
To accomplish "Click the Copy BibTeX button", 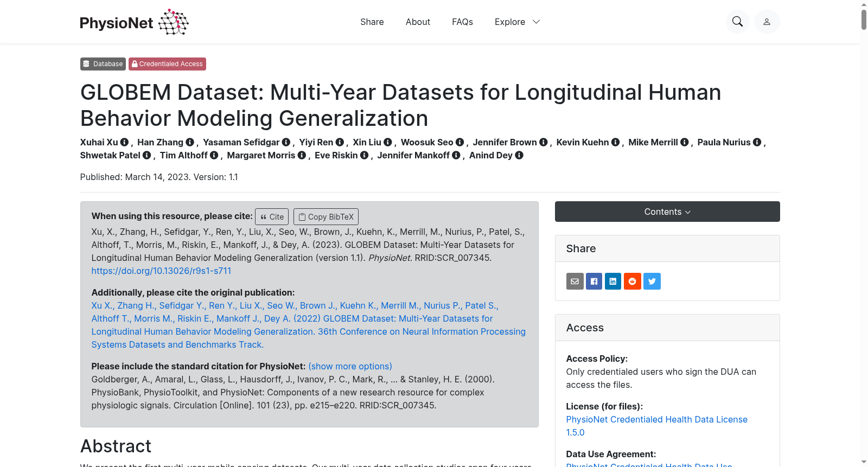I will pos(326,216).
